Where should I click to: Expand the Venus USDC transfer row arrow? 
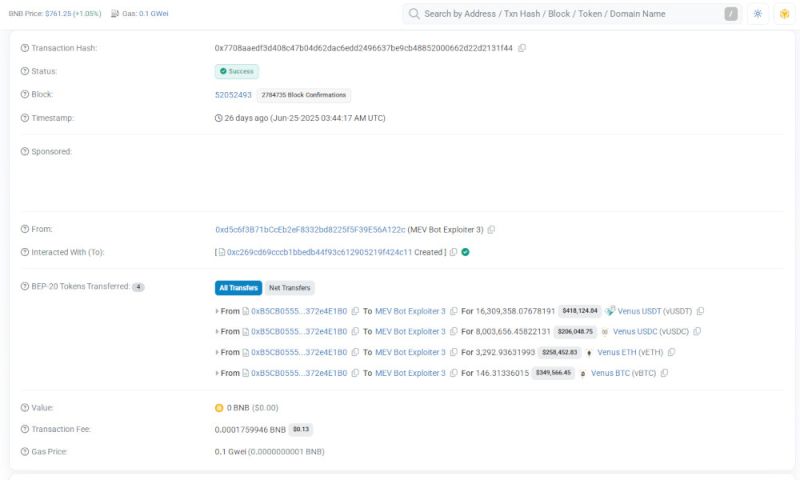coord(217,332)
